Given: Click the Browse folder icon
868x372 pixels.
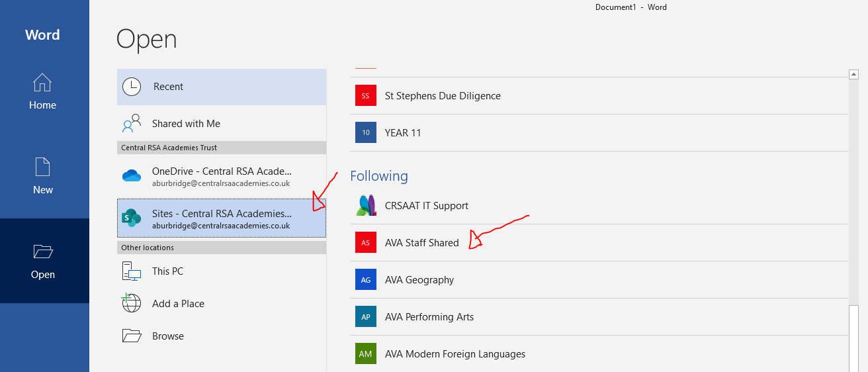Looking at the screenshot, I should [x=132, y=336].
